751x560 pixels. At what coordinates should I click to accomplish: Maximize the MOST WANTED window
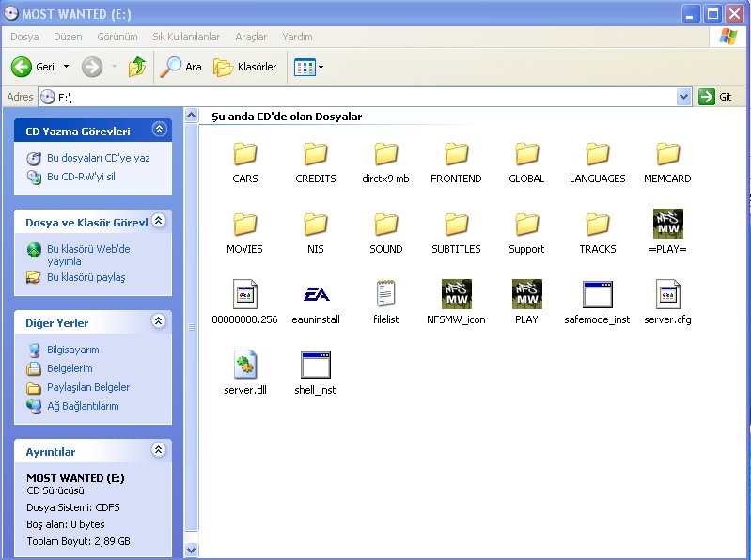pyautogui.click(x=712, y=14)
